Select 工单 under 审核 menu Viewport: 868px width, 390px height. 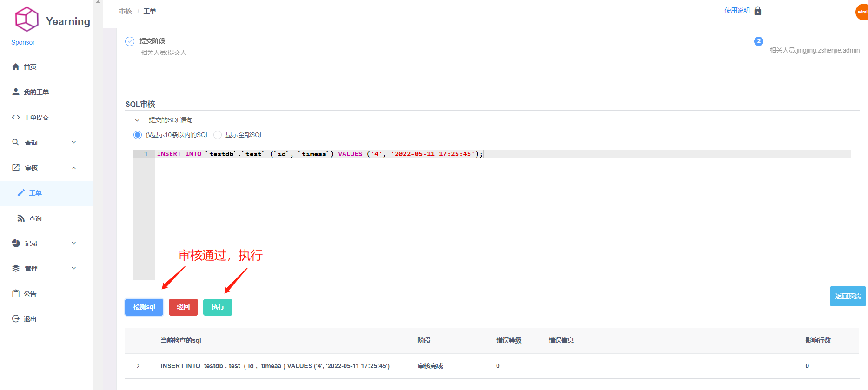(46, 193)
